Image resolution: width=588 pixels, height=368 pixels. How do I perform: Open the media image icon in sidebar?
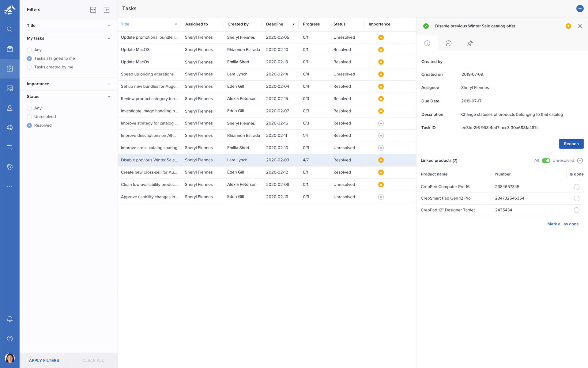pos(10,88)
